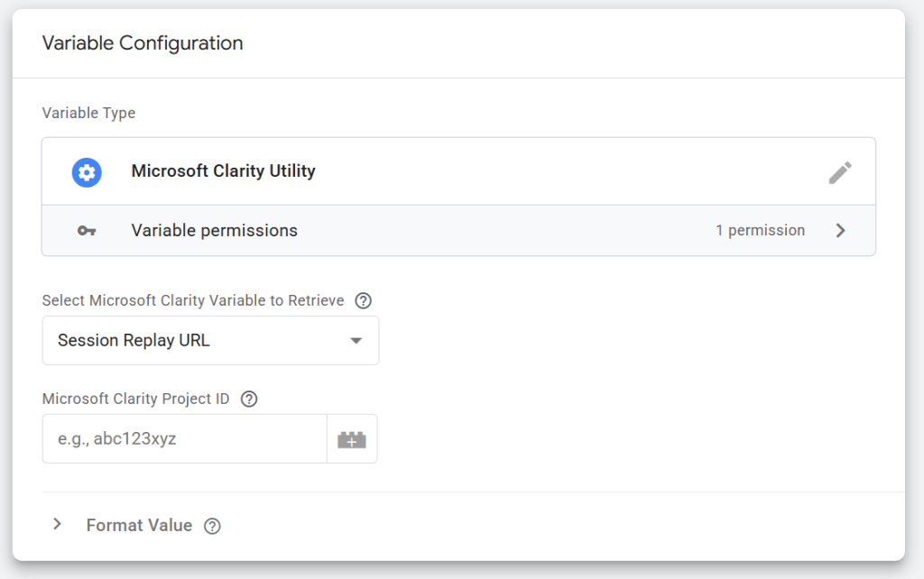Click the 1 permission label

click(760, 230)
